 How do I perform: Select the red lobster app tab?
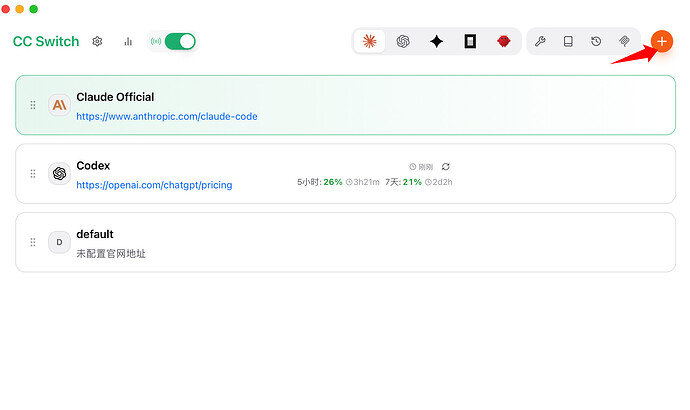[x=503, y=41]
